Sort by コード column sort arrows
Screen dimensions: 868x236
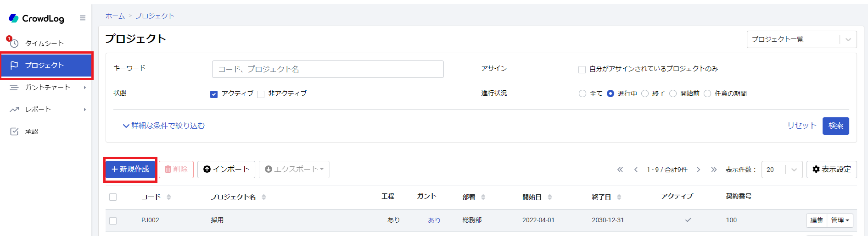click(169, 197)
